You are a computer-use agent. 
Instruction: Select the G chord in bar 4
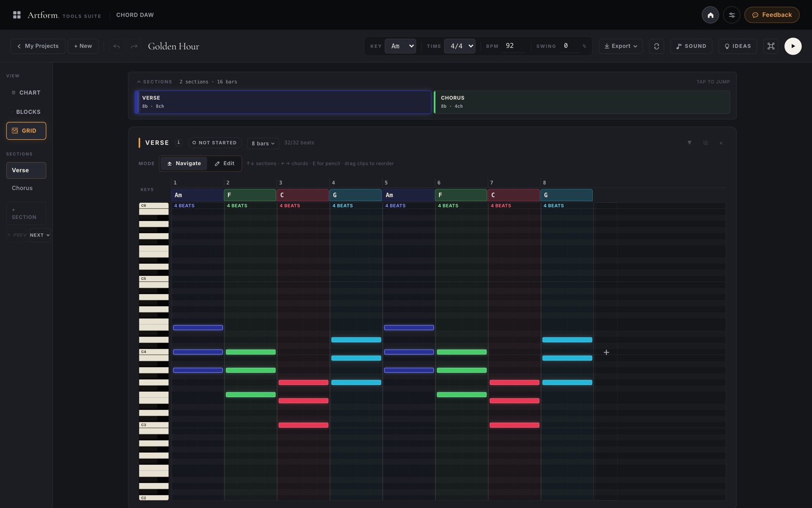point(356,195)
